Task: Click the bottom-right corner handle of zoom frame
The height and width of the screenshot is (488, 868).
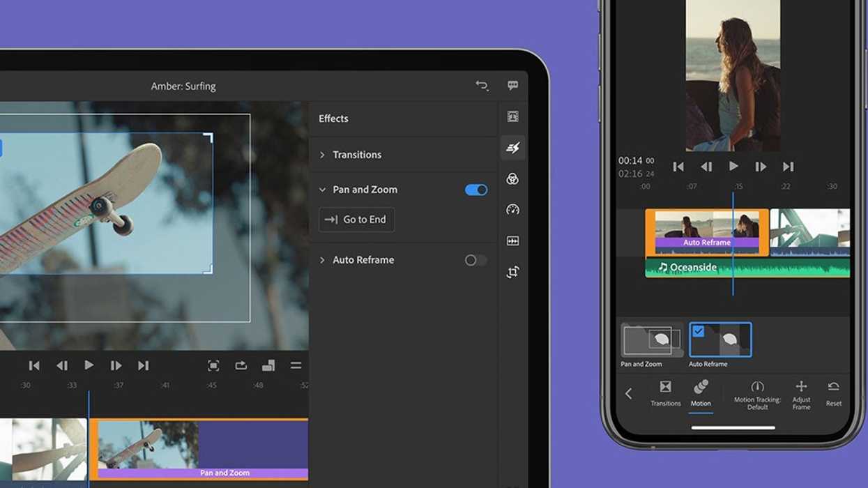Action: pos(208,268)
